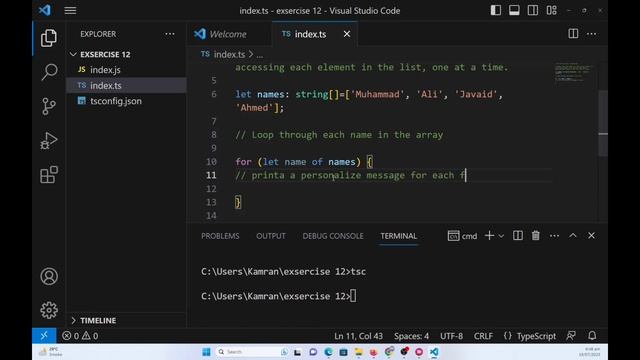
Task: Place cursor on line 13 closing brace
Action: (x=238, y=202)
